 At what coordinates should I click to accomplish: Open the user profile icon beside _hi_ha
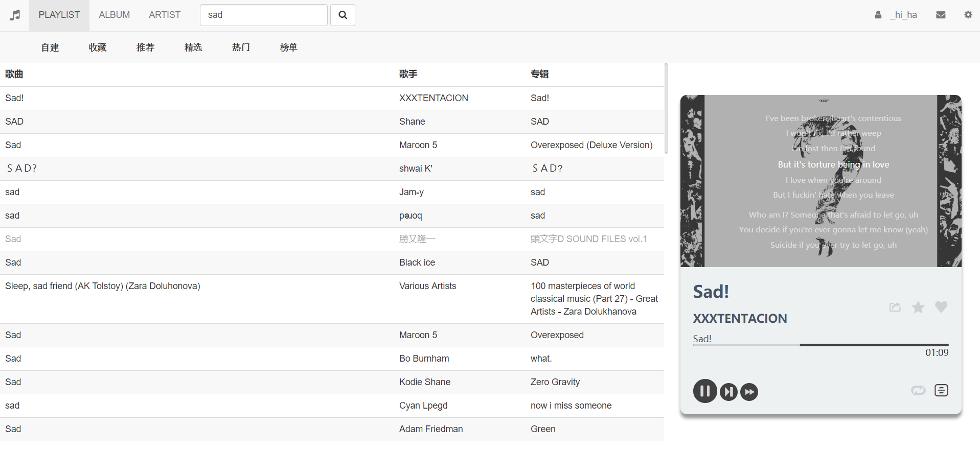[x=878, y=15]
